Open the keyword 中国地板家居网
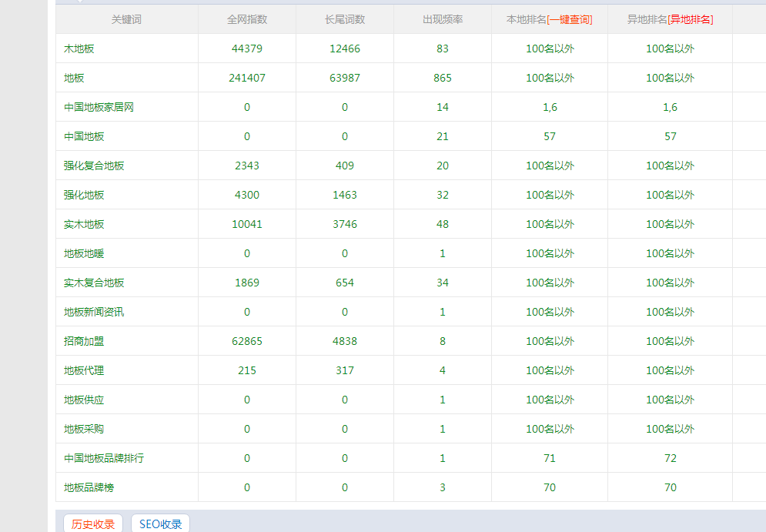The image size is (766, 532). pos(99,107)
